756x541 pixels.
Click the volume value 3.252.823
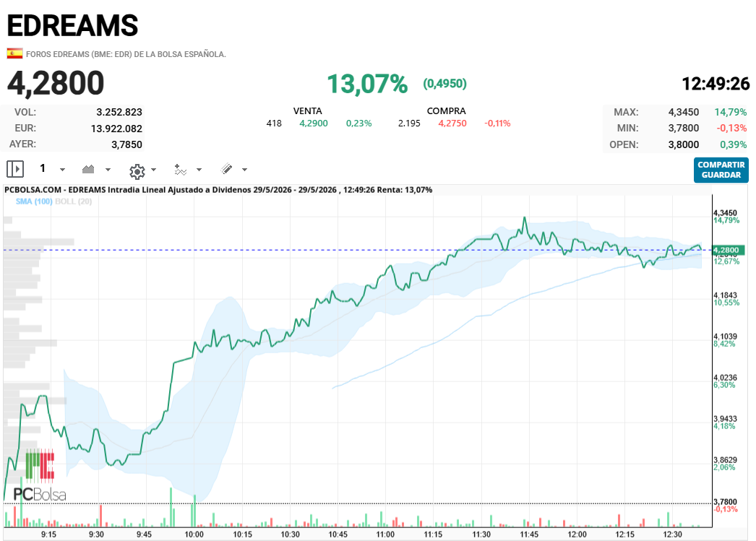[119, 112]
